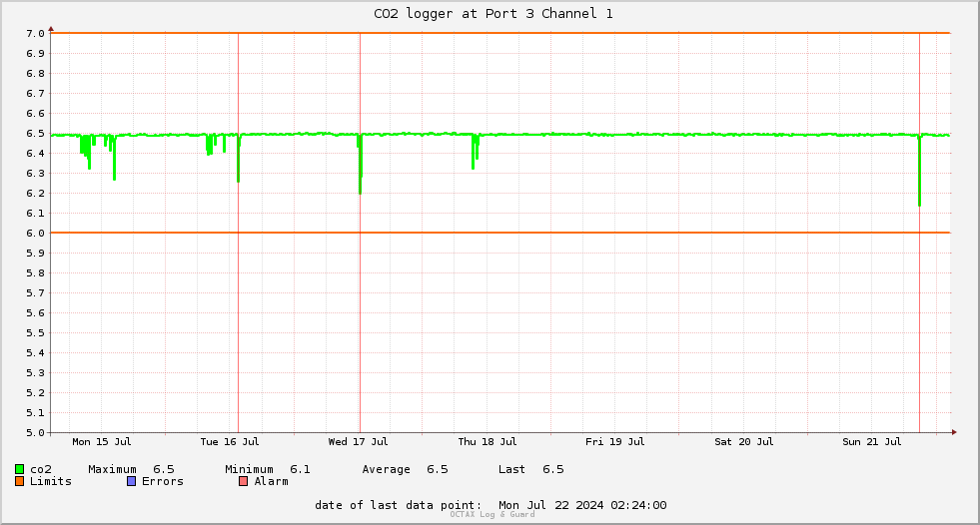Screen dimensions: 980x525
Task: Click the 'Last 6.5' statistic
Action: 530,469
